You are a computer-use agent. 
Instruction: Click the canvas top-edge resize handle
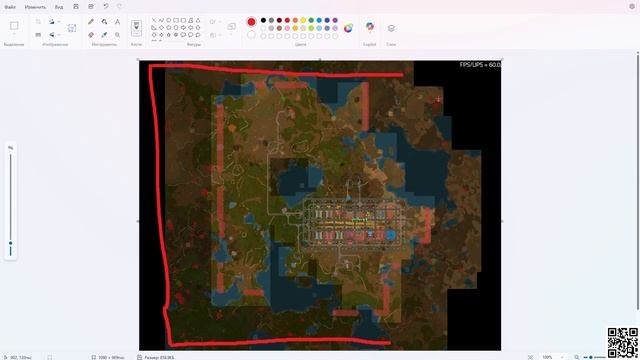(x=320, y=60)
